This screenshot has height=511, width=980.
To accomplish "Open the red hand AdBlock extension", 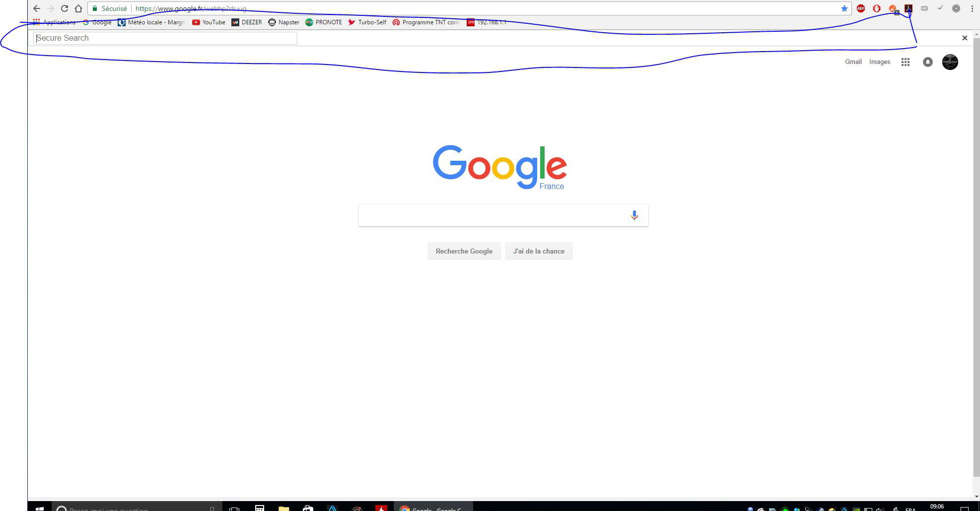I will pyautogui.click(x=877, y=8).
